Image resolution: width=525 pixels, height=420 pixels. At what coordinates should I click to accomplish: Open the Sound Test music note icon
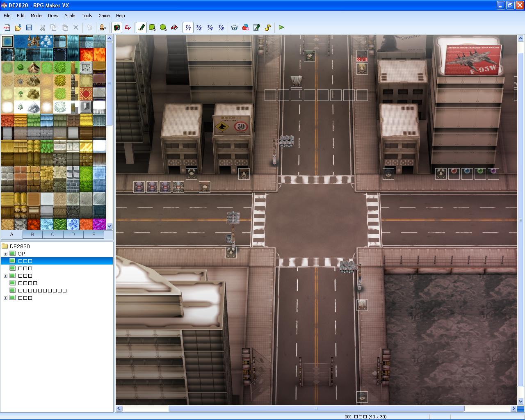pos(268,27)
